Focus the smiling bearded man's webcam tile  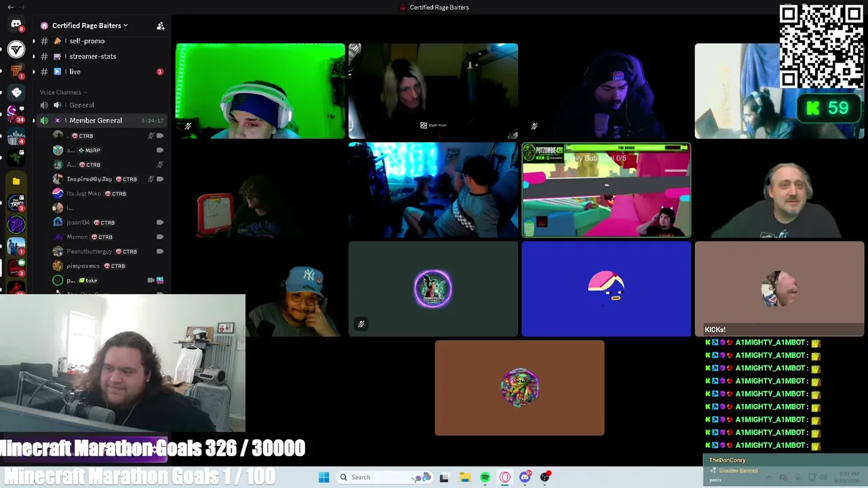point(780,190)
